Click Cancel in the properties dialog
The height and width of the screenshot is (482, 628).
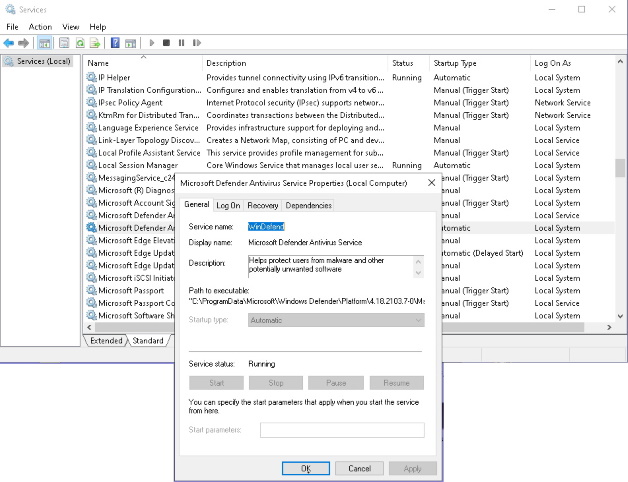pyautogui.click(x=359, y=468)
